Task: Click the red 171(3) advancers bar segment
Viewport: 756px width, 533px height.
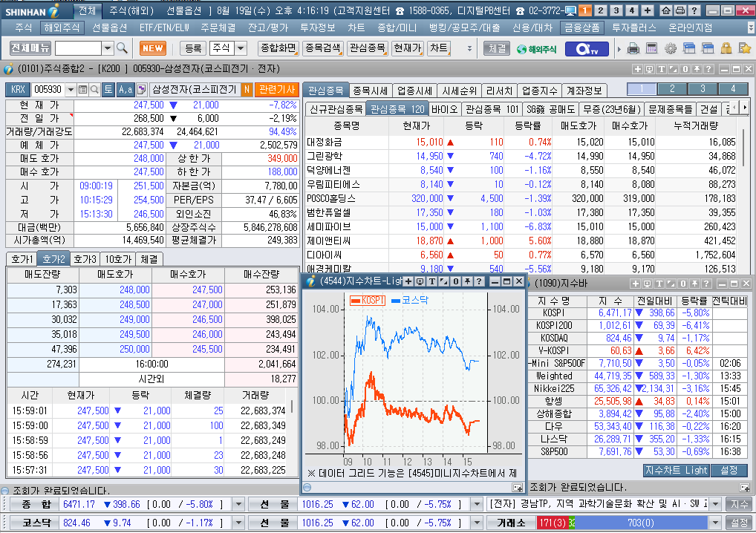Action: coord(553,523)
